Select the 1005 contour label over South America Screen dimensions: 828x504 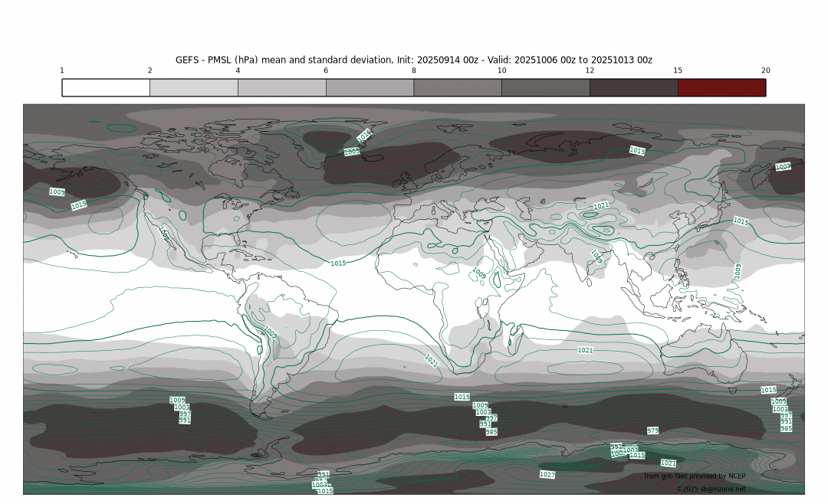[270, 332]
